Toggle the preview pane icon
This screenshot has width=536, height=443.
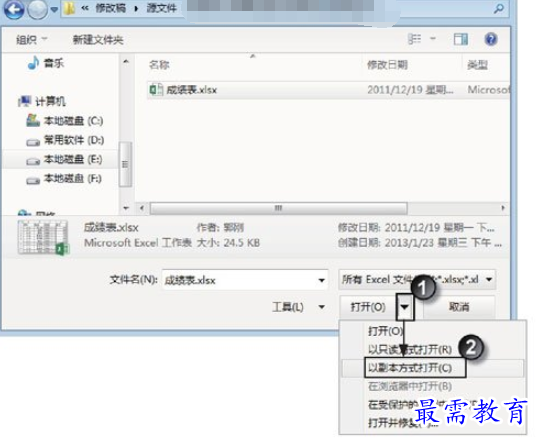point(460,39)
